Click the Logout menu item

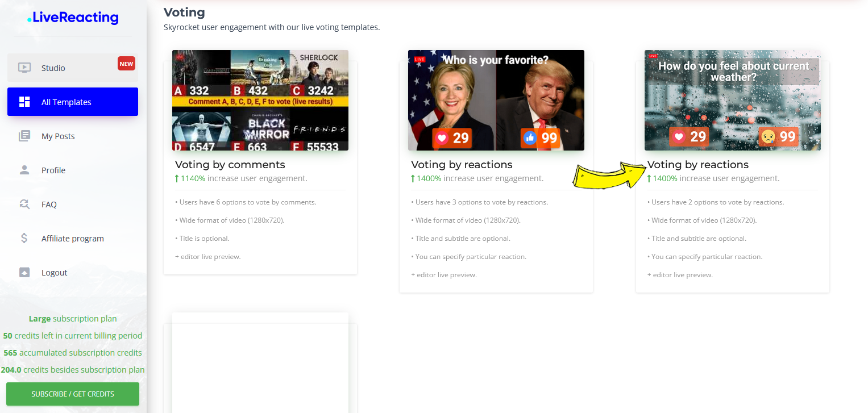tap(73, 272)
